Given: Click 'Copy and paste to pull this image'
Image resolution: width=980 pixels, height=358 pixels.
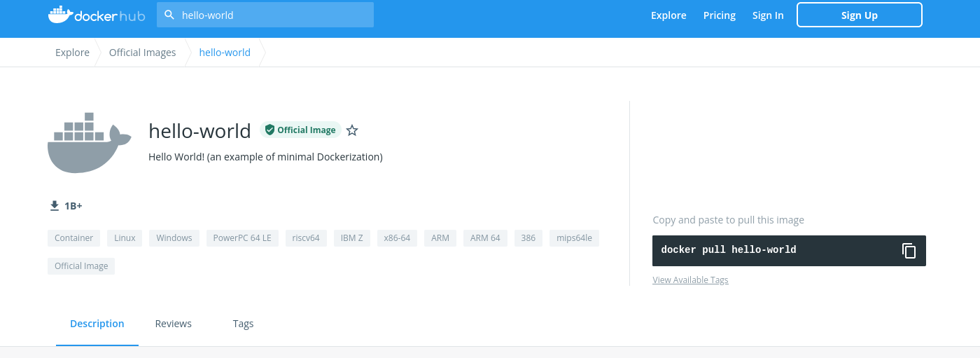Looking at the screenshot, I should click(x=728, y=220).
